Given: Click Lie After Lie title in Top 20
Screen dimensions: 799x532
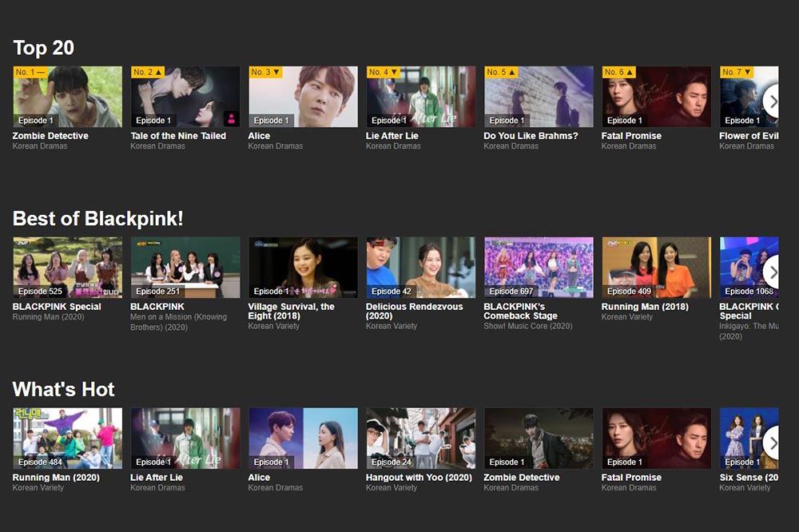Looking at the screenshot, I should (392, 136).
